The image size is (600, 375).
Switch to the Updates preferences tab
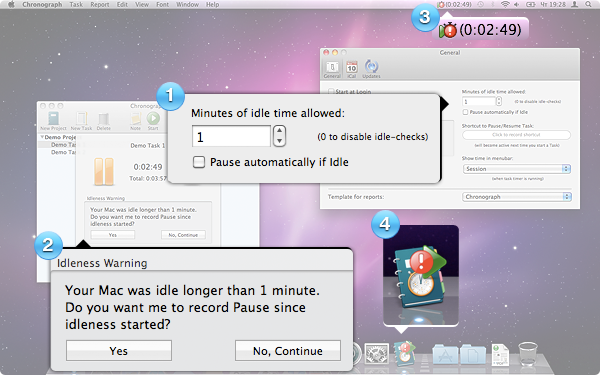[x=371, y=67]
